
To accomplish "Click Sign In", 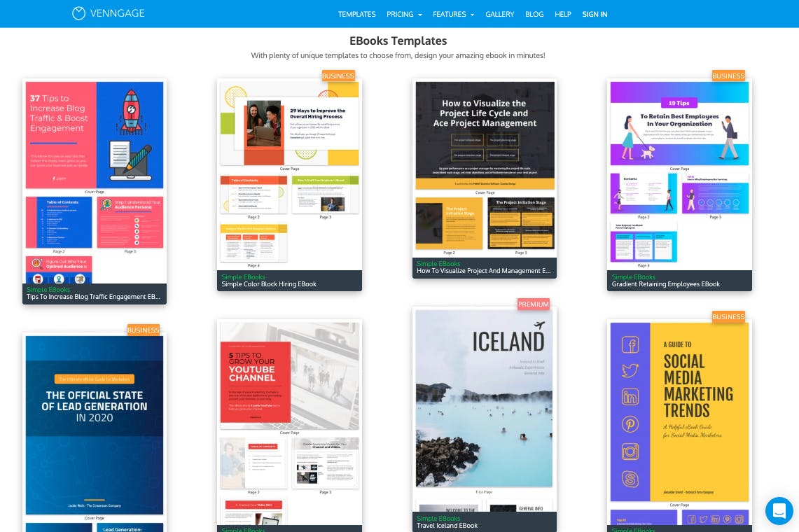I will (x=595, y=14).
